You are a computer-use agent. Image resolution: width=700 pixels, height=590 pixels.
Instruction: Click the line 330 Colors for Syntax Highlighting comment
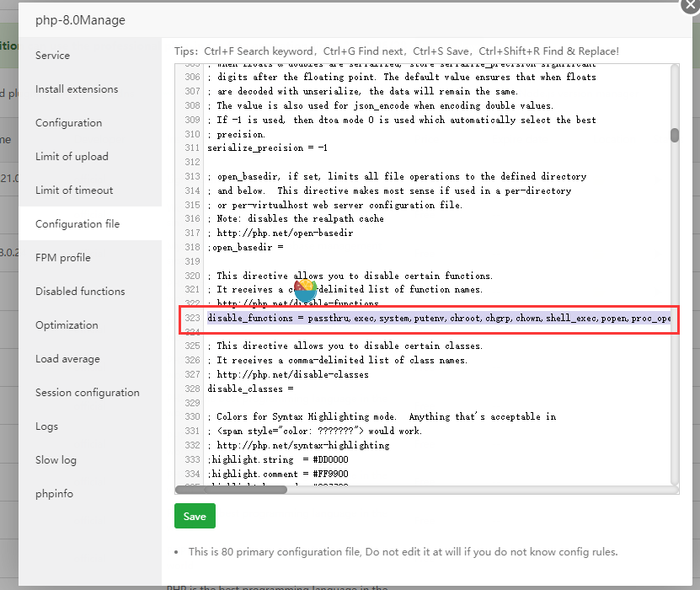click(382, 416)
